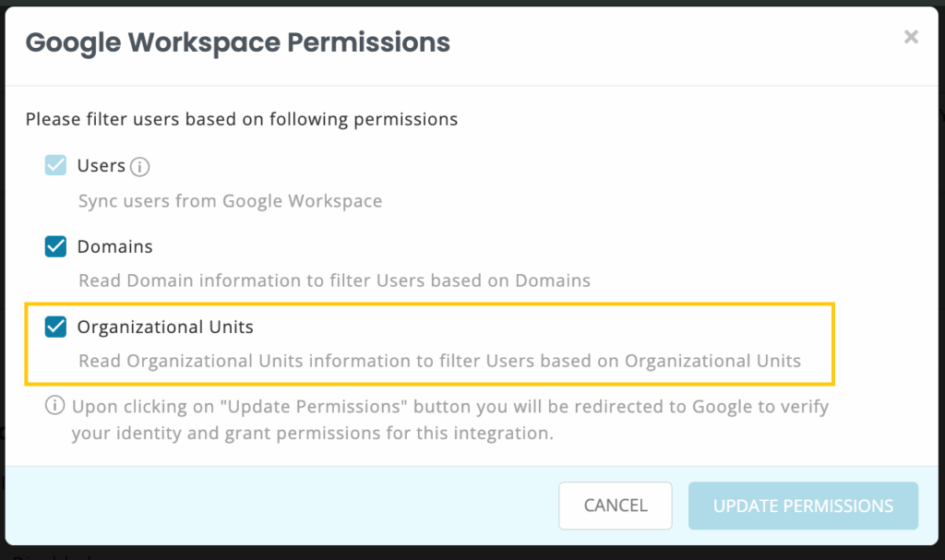This screenshot has height=560, width=945.
Task: Uncheck the Organizational Units checkbox
Action: (x=56, y=327)
